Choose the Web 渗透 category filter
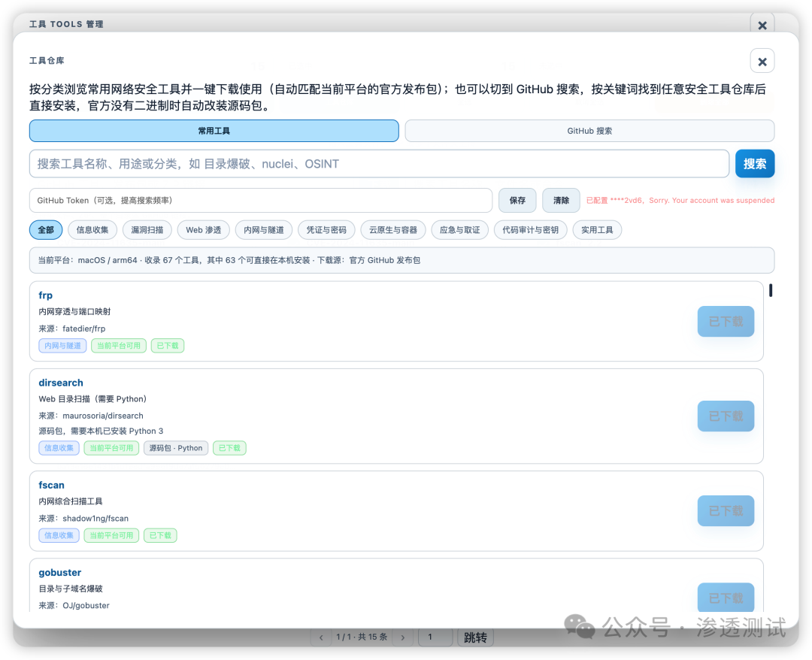The width and height of the screenshot is (812, 660). [x=204, y=230]
